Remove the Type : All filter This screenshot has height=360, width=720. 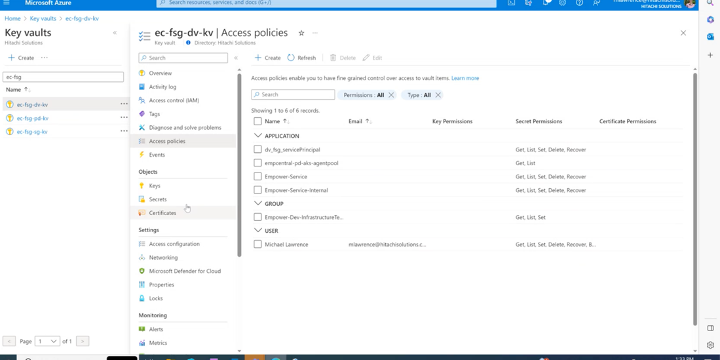pyautogui.click(x=438, y=95)
